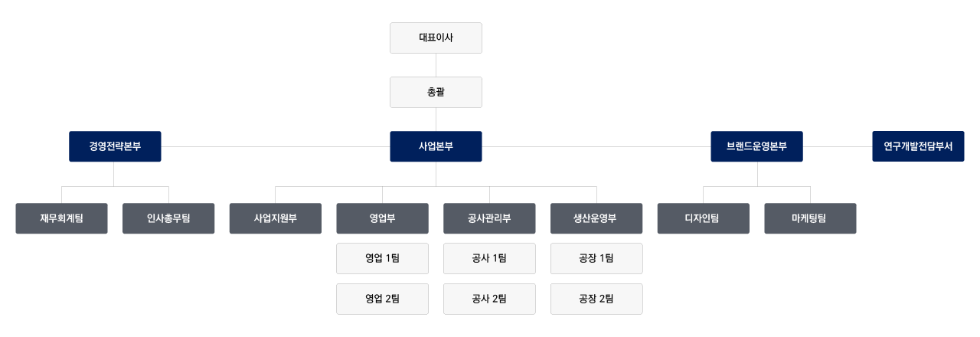The image size is (980, 337).
Task: Click the 인사총무팀 team box
Action: [x=168, y=218]
